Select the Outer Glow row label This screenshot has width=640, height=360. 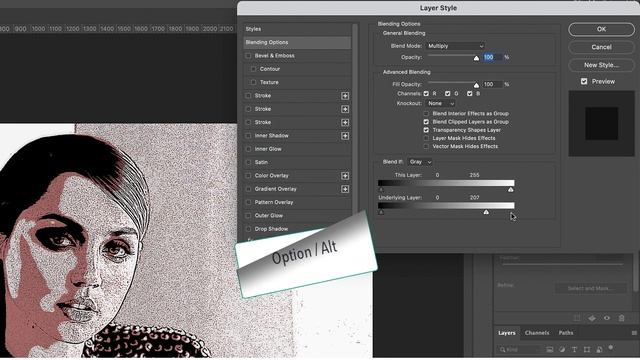click(269, 216)
